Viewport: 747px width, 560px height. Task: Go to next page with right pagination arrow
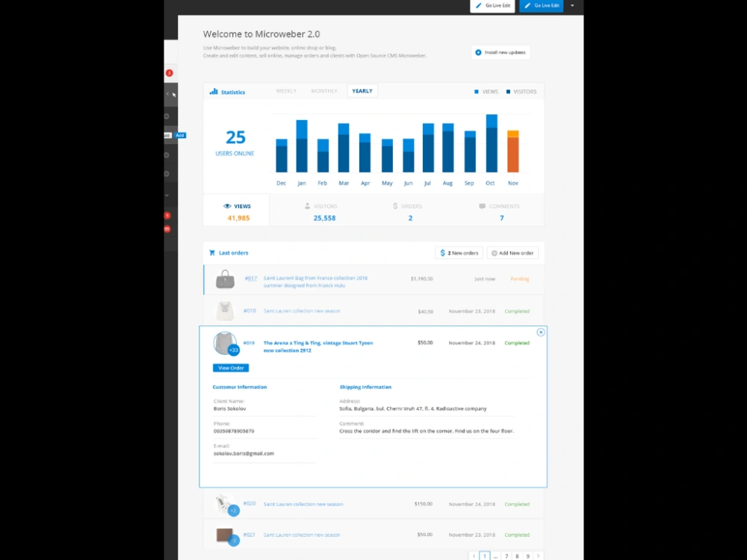(539, 556)
